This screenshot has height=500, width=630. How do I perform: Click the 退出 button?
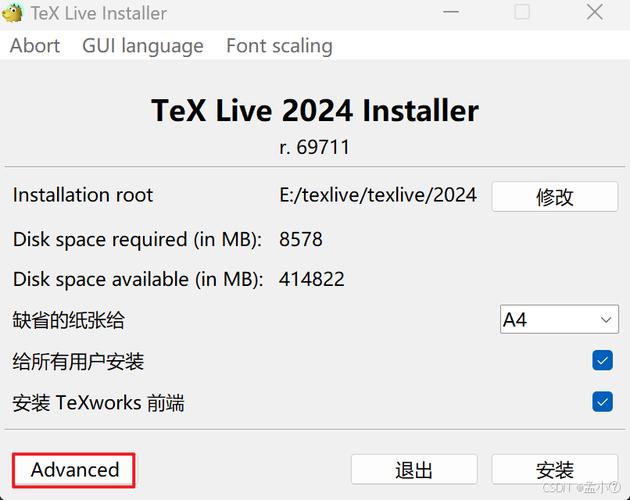pos(414,469)
